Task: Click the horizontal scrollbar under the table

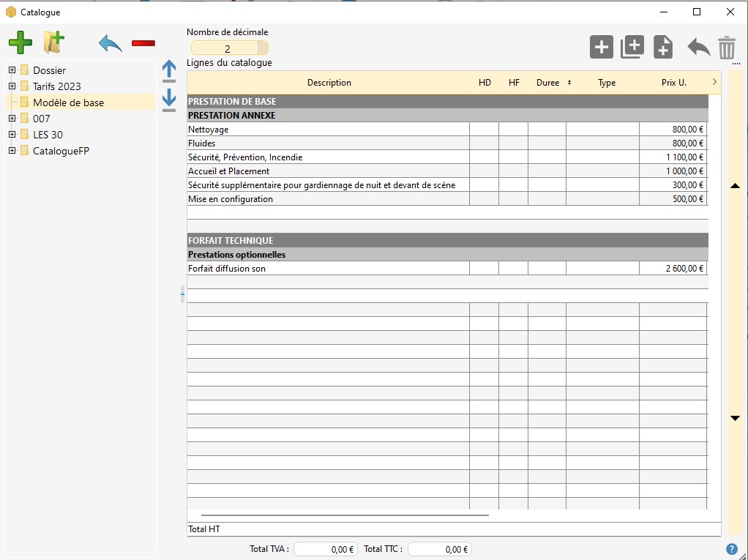Action: click(x=344, y=515)
